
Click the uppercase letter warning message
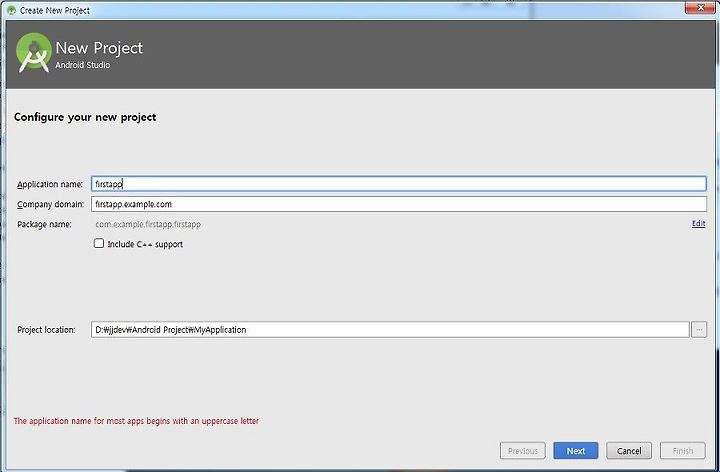tap(136, 421)
